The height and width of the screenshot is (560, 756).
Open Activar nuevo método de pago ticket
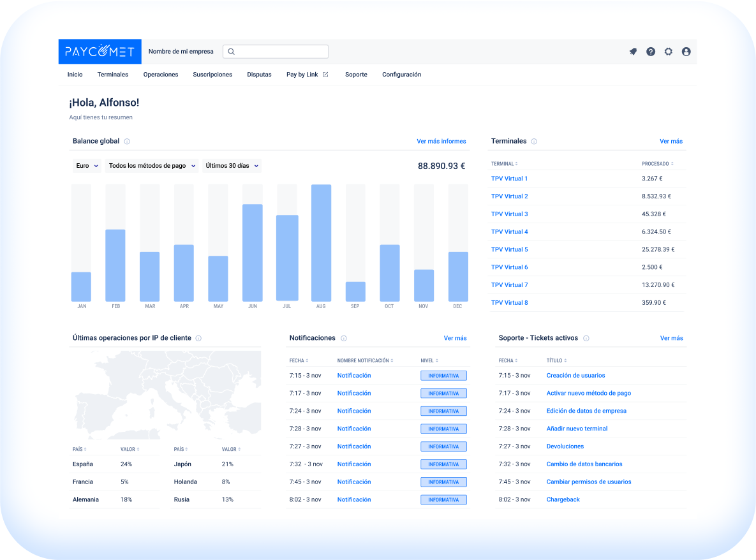(x=589, y=394)
